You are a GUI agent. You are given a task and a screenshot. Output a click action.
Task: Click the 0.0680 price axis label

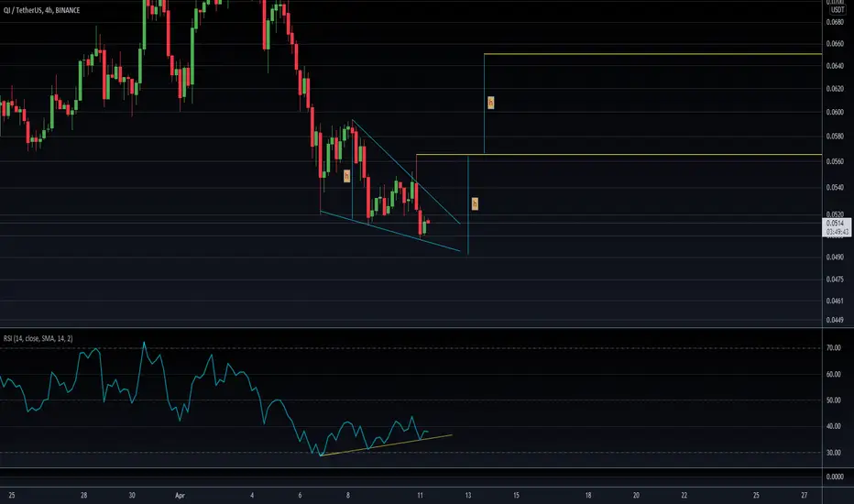[835, 22]
